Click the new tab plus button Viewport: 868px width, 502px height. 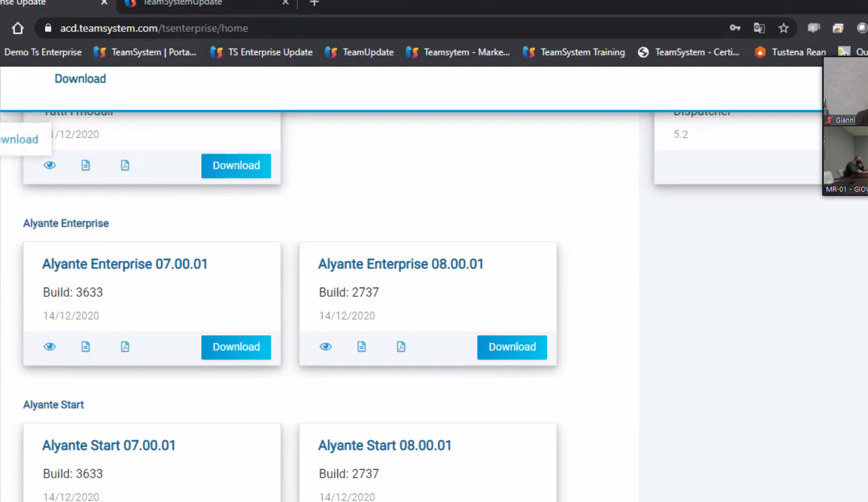click(x=313, y=3)
